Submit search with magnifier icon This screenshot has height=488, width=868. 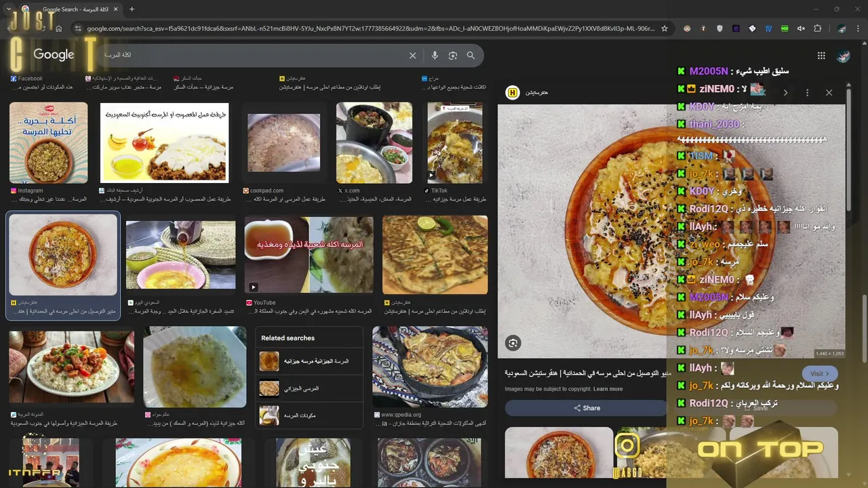click(x=471, y=56)
